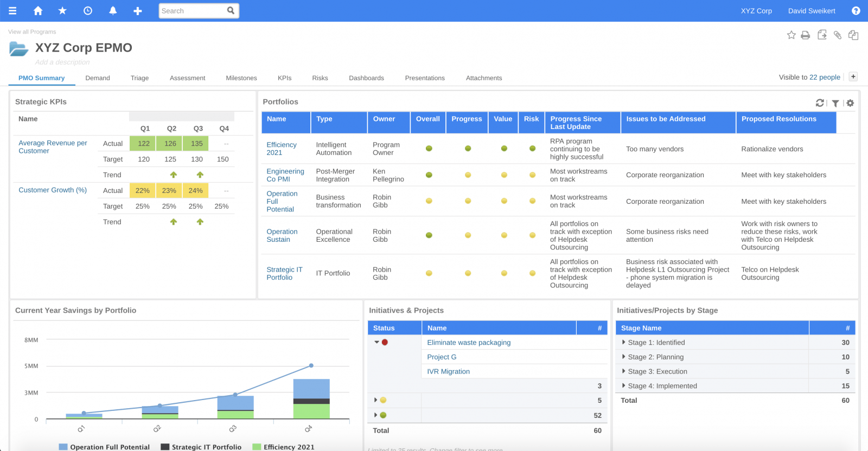Click the print icon

tap(806, 35)
